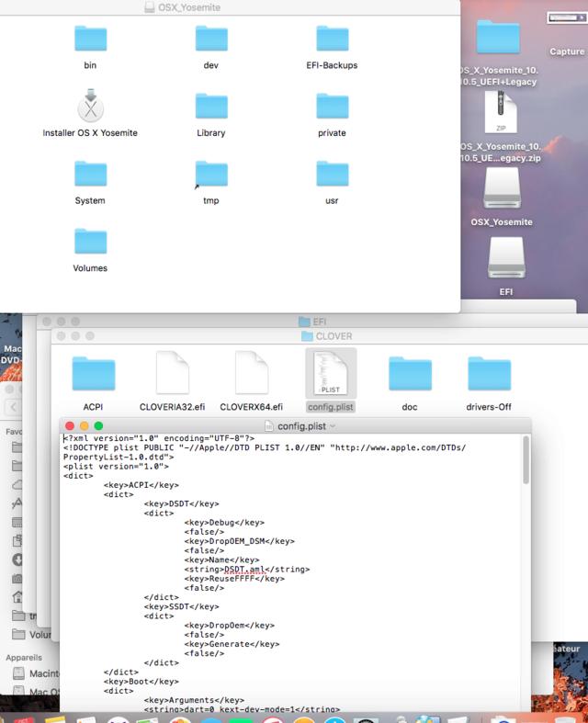Select the Capture thumbnail on desktop
This screenshot has width=588, height=723.
pos(567,18)
